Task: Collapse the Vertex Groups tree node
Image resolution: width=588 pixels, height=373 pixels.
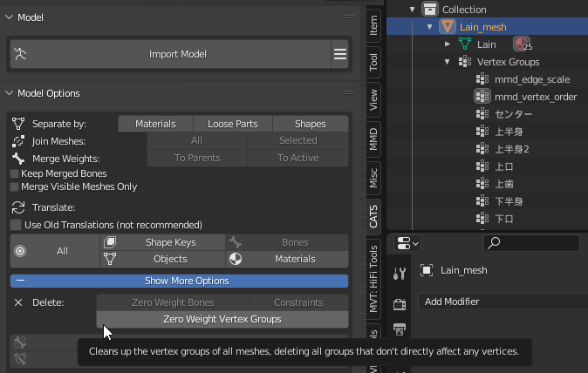Action: 447,62
